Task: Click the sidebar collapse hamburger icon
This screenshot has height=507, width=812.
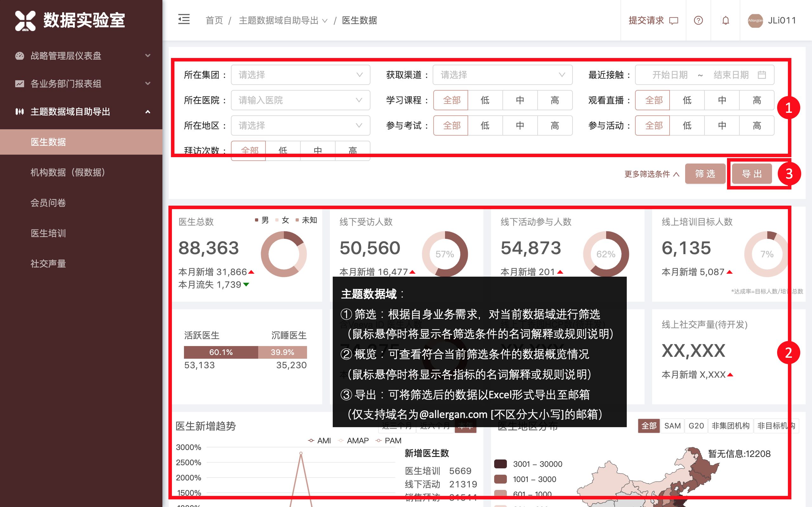Action: (184, 20)
